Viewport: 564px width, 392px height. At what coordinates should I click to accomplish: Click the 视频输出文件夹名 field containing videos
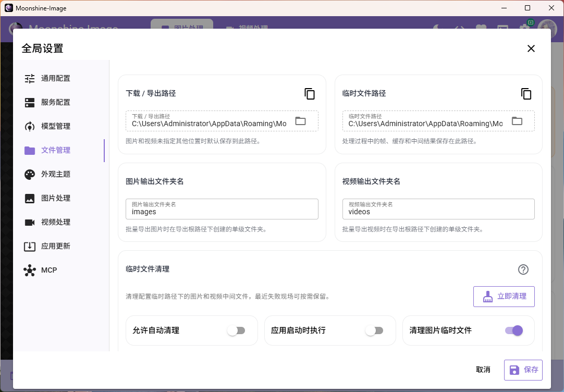[x=438, y=209]
